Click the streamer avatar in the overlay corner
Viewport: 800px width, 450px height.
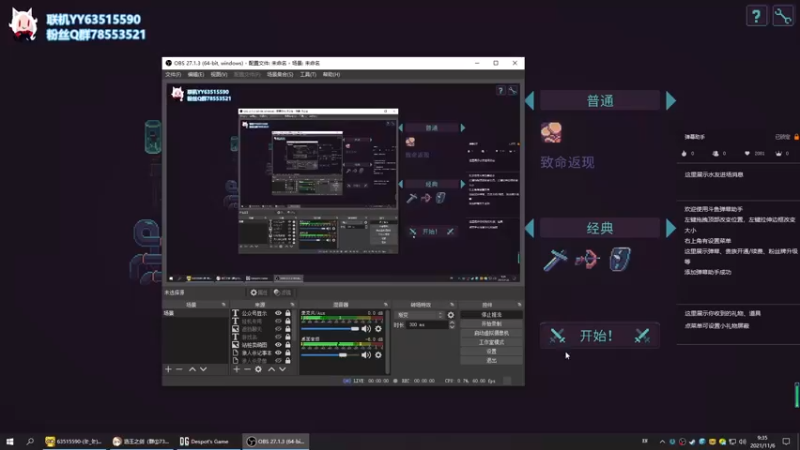click(23, 24)
